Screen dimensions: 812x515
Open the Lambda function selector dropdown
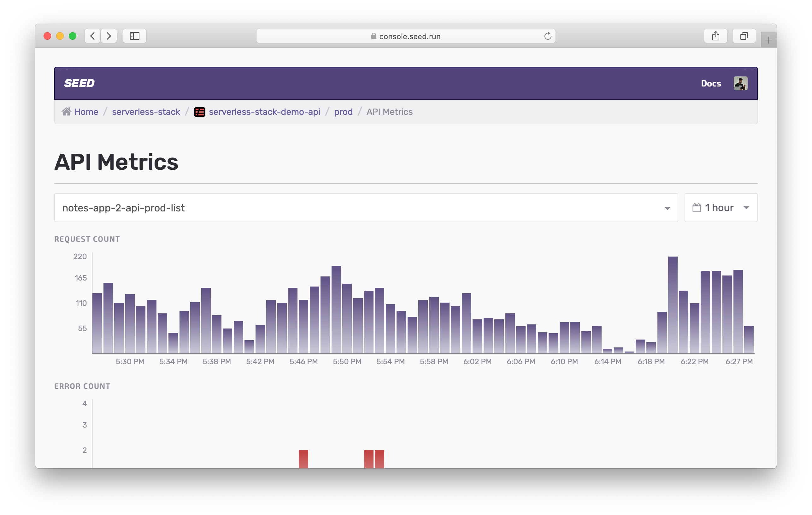coord(366,207)
